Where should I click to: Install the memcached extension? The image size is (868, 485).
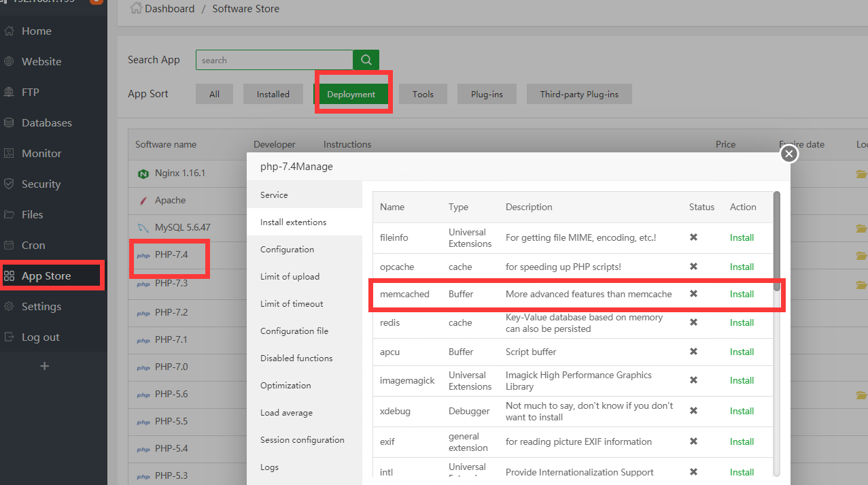pos(742,295)
